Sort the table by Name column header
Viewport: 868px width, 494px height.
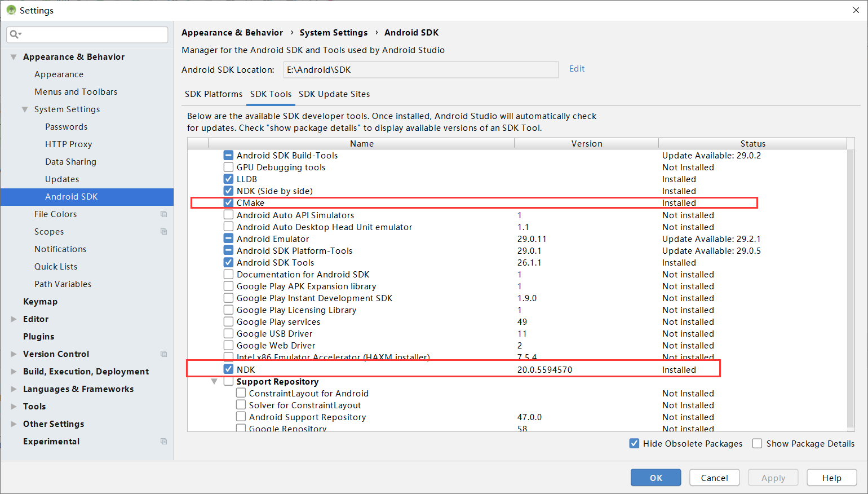(361, 144)
